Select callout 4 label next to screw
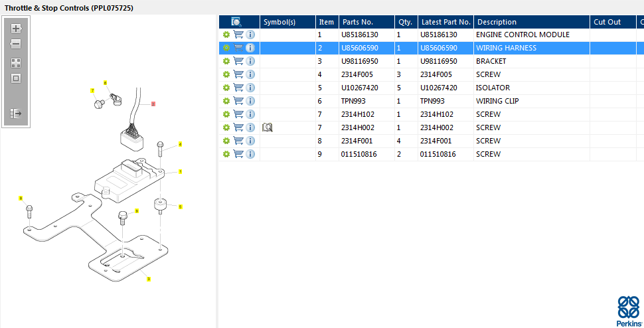 180,145
